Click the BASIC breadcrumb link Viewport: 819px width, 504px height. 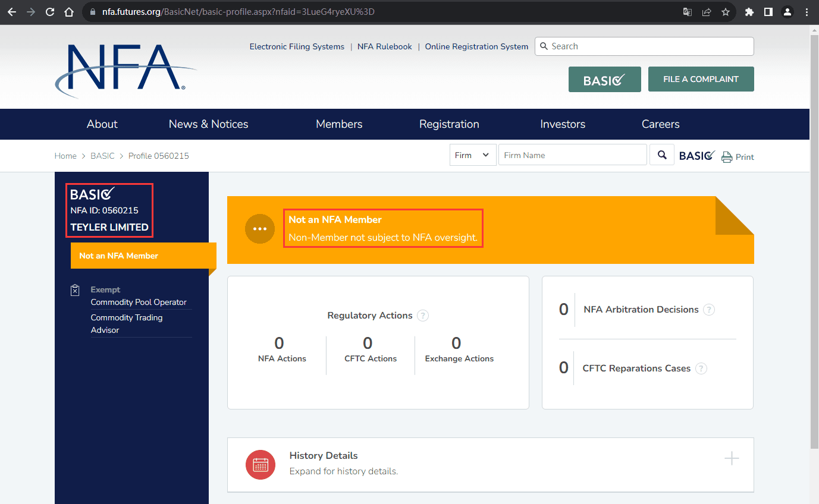[x=102, y=156]
